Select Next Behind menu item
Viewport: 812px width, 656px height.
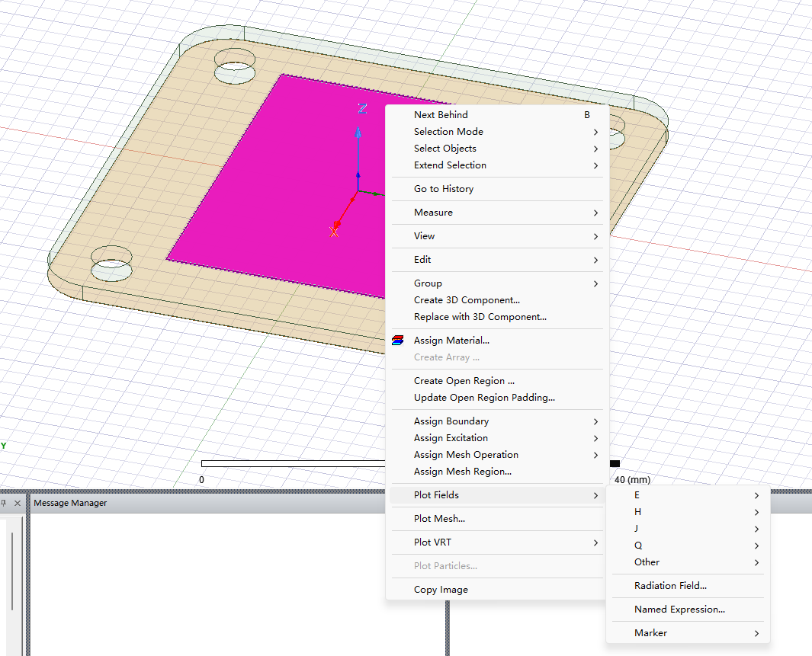[x=441, y=115]
